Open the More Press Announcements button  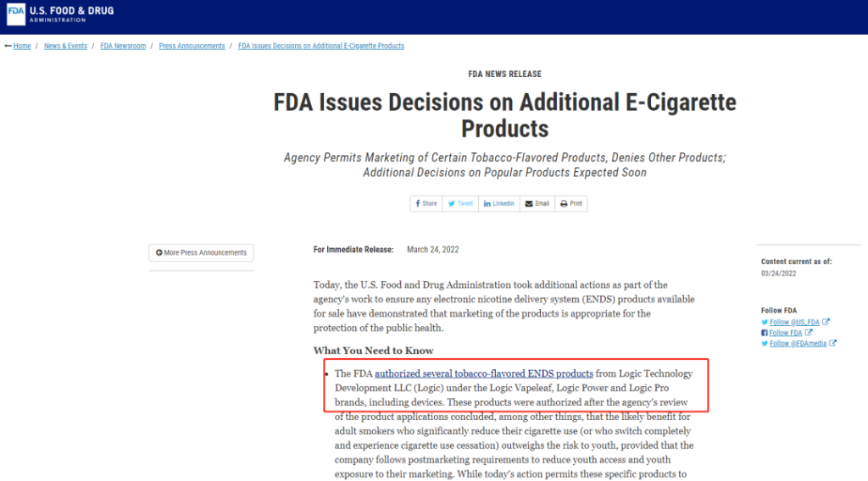click(202, 252)
